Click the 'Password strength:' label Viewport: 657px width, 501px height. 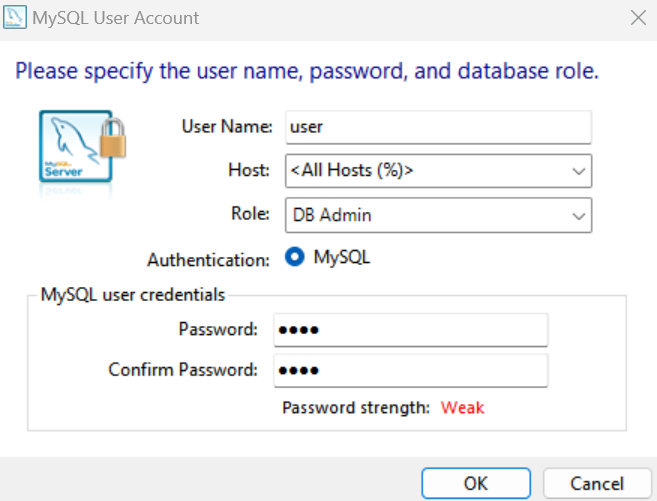(x=356, y=408)
